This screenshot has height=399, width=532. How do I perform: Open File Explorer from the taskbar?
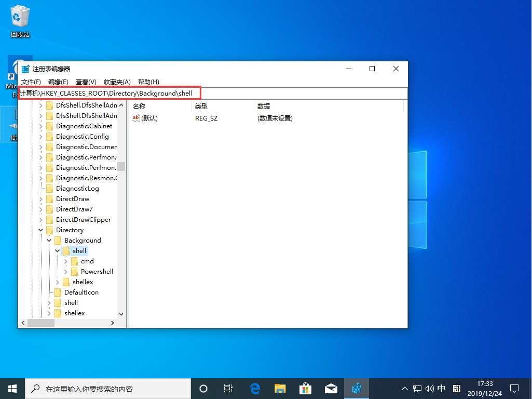click(280, 388)
